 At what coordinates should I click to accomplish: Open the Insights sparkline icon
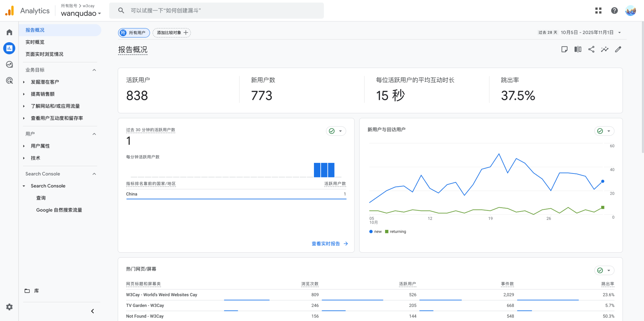pyautogui.click(x=604, y=49)
